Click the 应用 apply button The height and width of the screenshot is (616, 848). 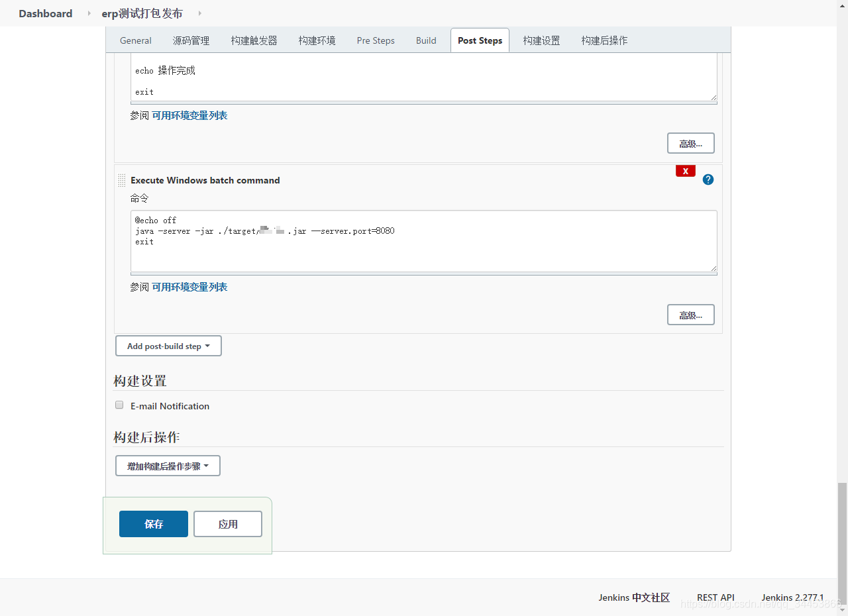pyautogui.click(x=228, y=524)
